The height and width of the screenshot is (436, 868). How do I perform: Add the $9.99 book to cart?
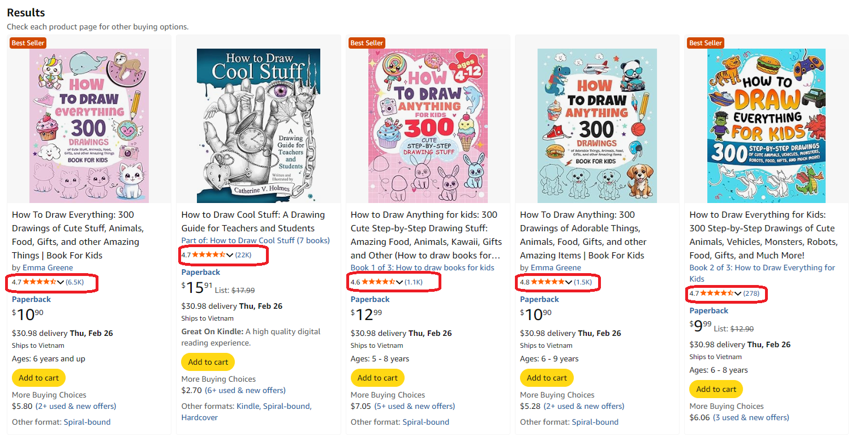716,389
